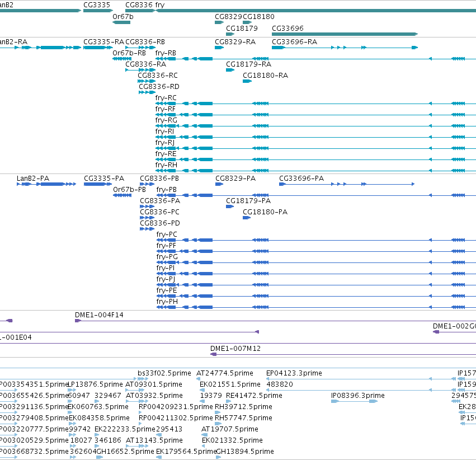476x460 pixels.
Task: Select EST RP004211302.5prime
Action: point(176,419)
